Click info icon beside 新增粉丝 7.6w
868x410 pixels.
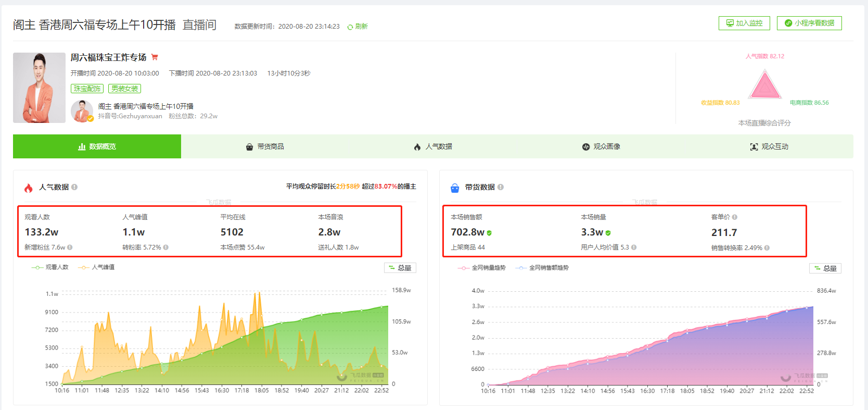pos(70,247)
